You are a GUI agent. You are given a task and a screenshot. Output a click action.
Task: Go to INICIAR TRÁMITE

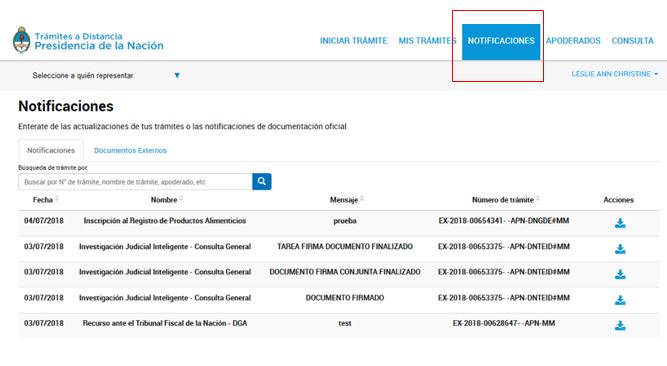click(x=353, y=41)
